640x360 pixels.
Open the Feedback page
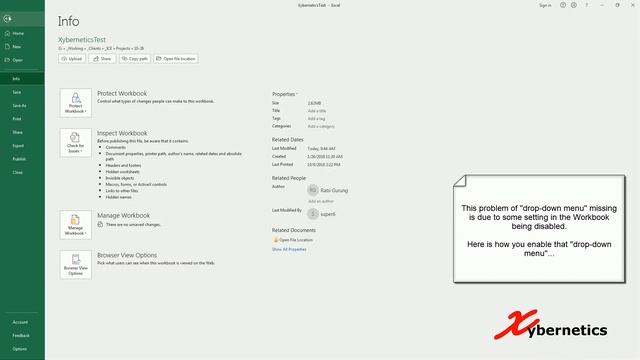(22, 336)
